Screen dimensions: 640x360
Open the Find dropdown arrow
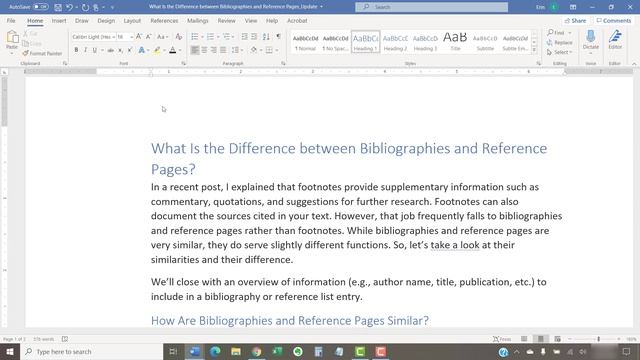click(x=570, y=33)
